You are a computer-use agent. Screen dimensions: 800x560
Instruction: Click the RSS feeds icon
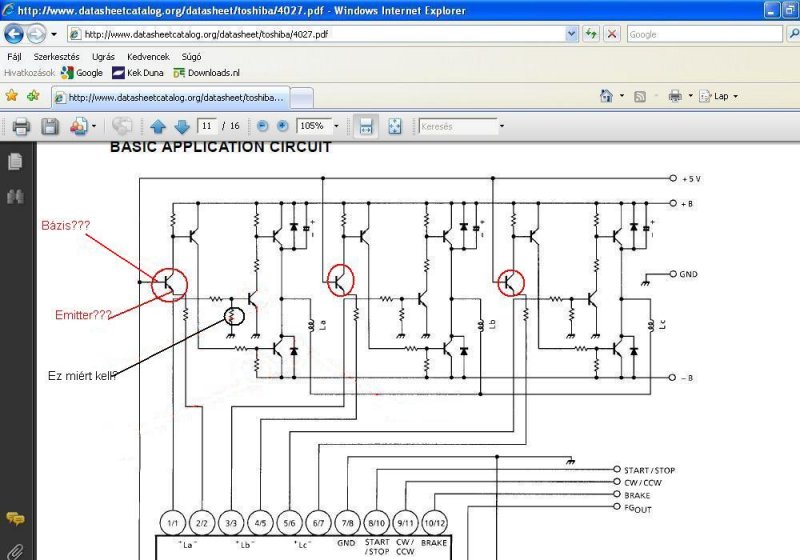coord(640,96)
